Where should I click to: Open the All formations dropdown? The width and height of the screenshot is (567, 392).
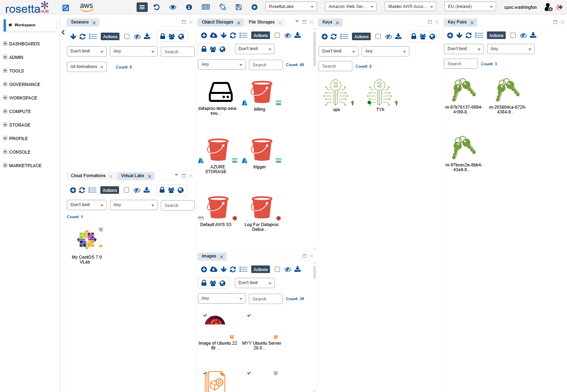[x=86, y=67]
